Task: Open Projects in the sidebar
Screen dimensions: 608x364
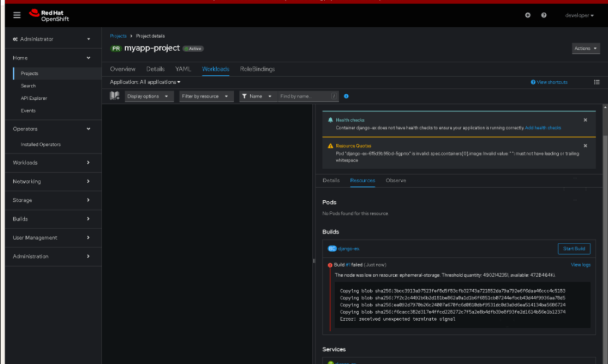Action: click(x=30, y=73)
